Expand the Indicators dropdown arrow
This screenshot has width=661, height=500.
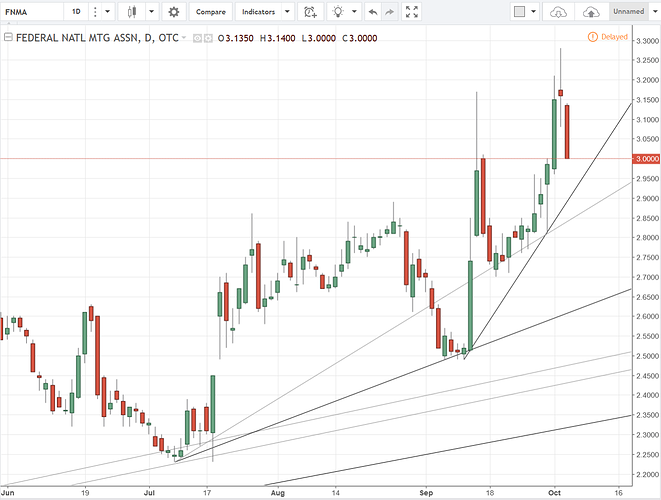[x=288, y=12]
